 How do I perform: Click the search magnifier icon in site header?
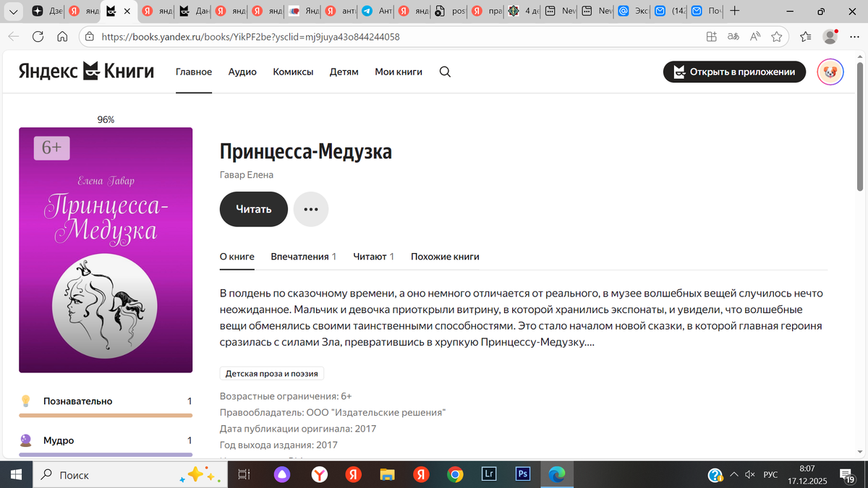(445, 72)
